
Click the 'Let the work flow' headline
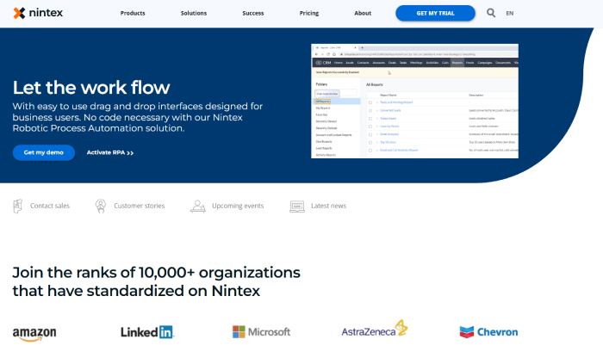pyautogui.click(x=91, y=88)
